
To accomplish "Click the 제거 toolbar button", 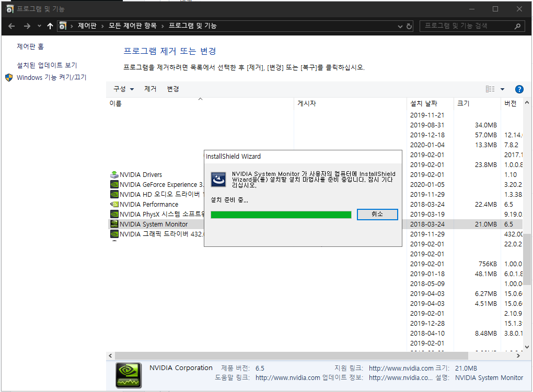I will point(150,89).
